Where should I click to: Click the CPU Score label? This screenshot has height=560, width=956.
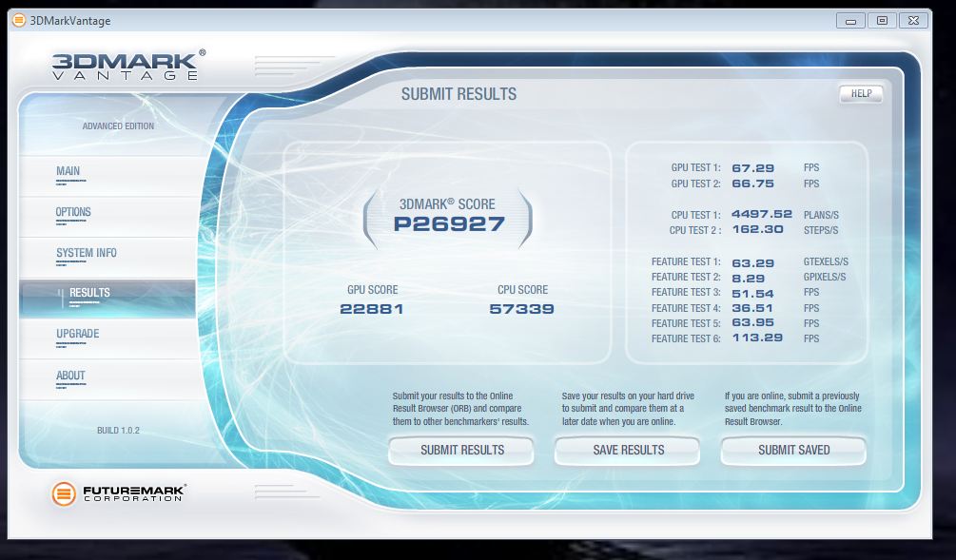click(x=522, y=290)
